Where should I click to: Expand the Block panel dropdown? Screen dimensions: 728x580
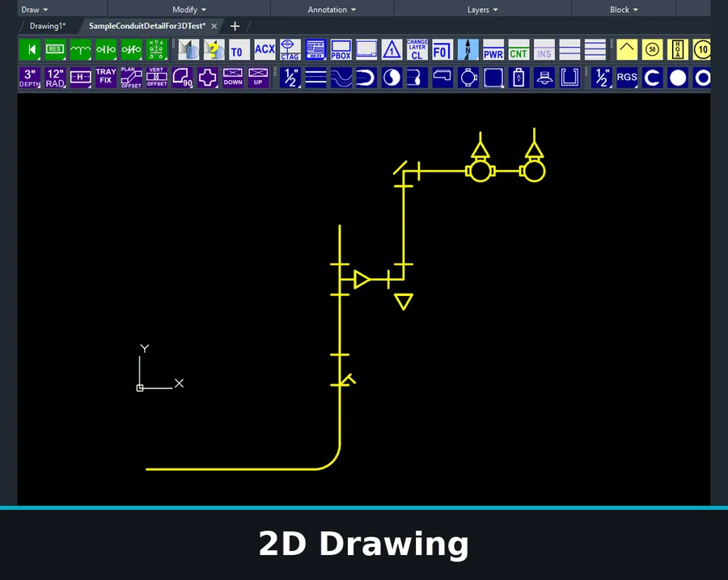[x=624, y=9]
